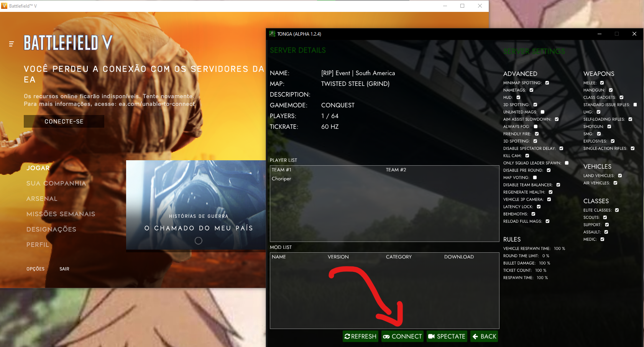
Task: Enable the Always Fog option
Action: (536, 127)
